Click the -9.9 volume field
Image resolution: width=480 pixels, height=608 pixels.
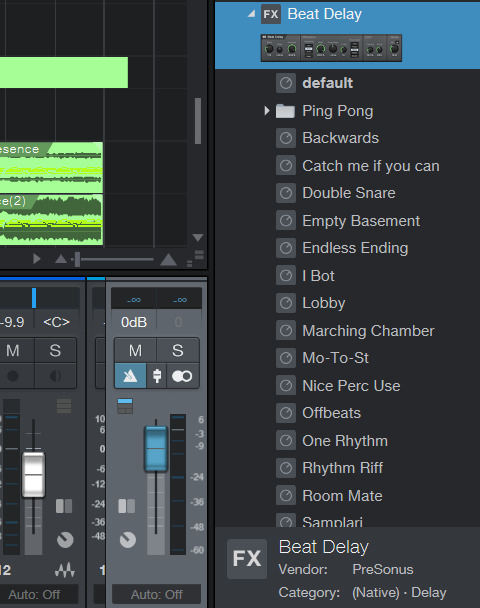14,322
